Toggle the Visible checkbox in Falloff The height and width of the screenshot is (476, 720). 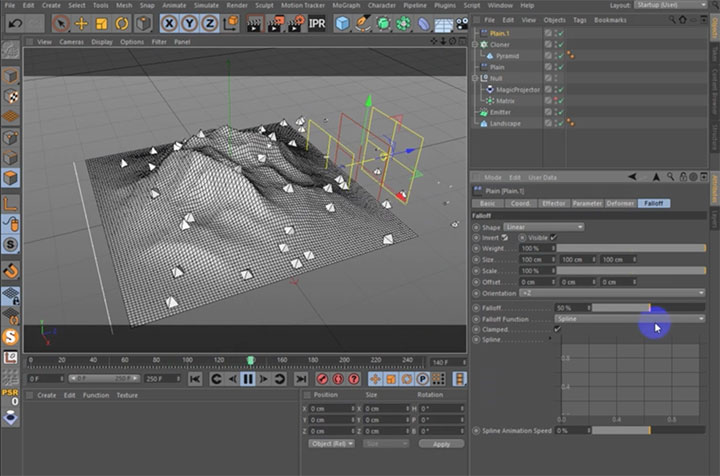point(553,237)
